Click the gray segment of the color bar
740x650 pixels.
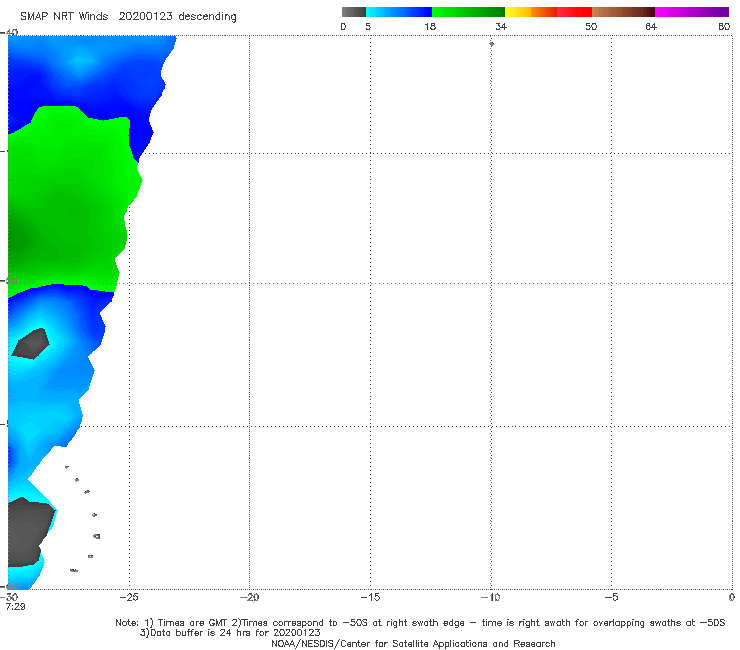pos(353,12)
